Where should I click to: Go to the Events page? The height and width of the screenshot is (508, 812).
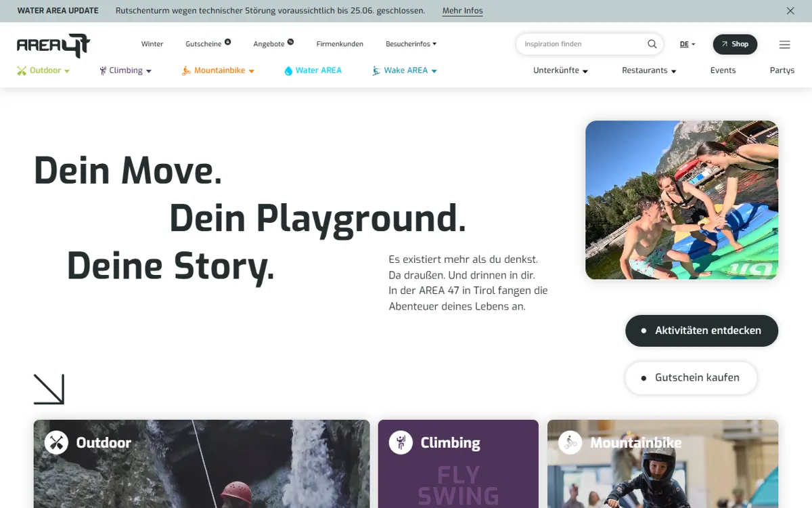(723, 70)
